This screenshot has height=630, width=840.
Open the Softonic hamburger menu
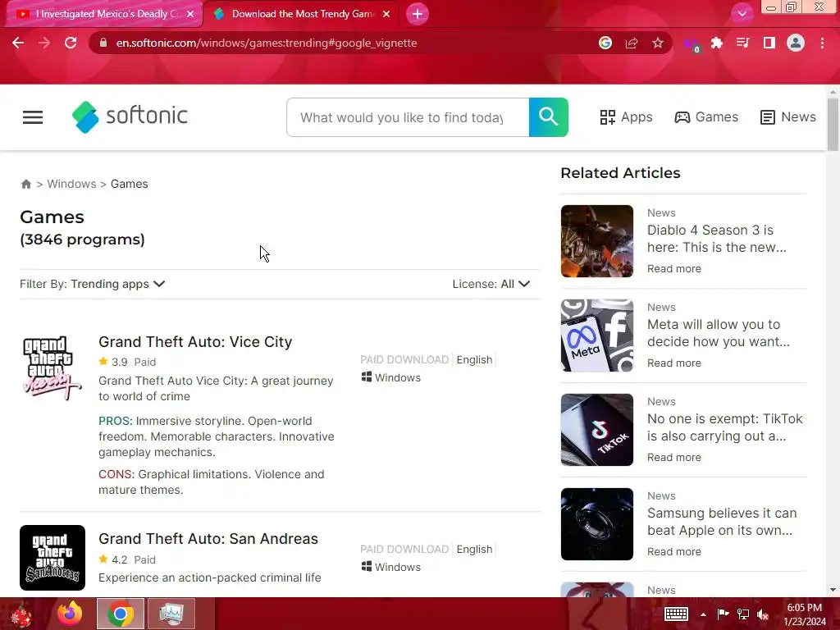tap(33, 117)
